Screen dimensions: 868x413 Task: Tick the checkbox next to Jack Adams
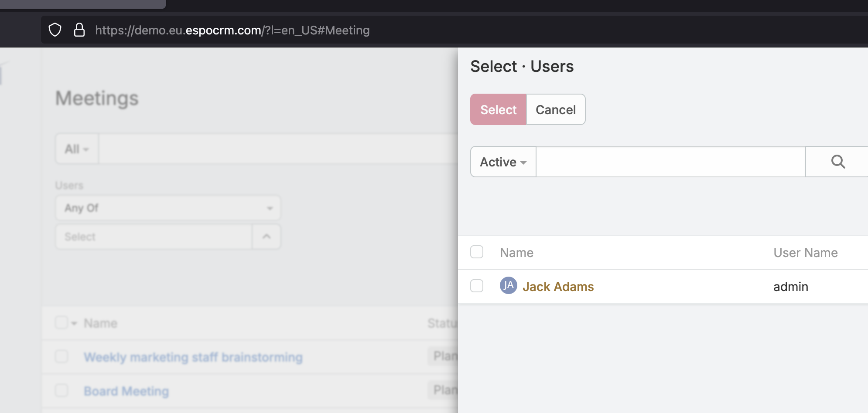click(477, 286)
